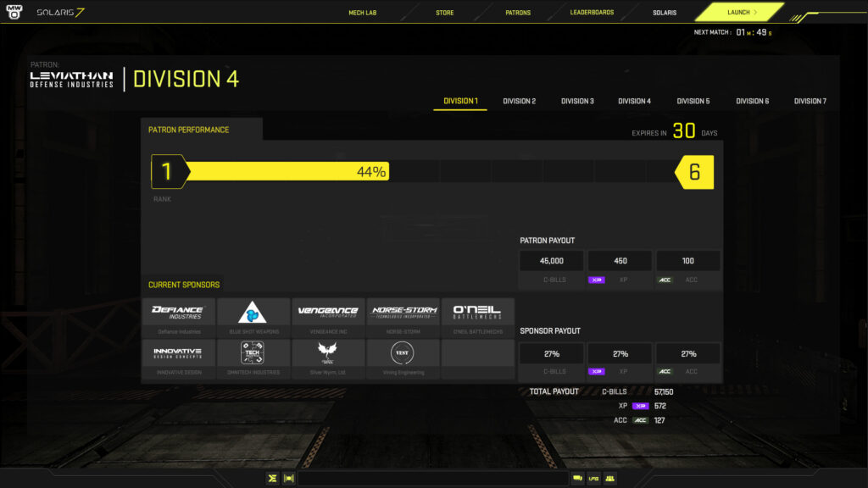
Task: Click the LFG icon in bottom bar
Action: click(593, 479)
